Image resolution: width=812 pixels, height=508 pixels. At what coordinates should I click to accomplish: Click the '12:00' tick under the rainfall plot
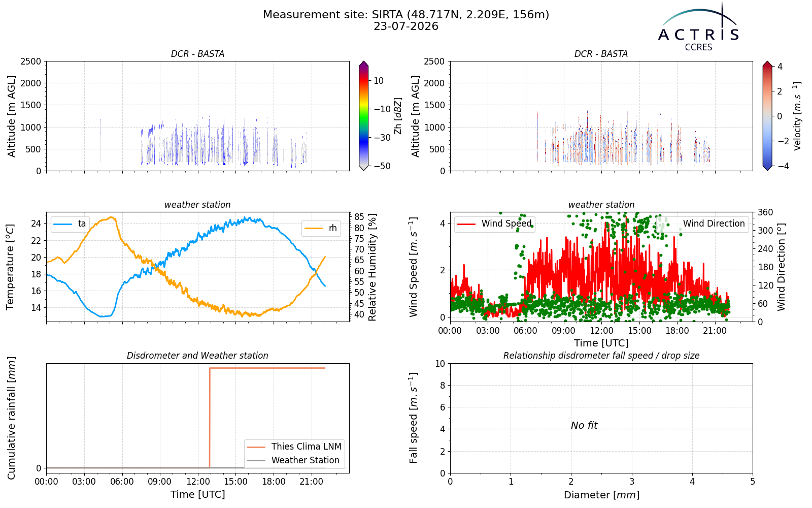coord(198,482)
